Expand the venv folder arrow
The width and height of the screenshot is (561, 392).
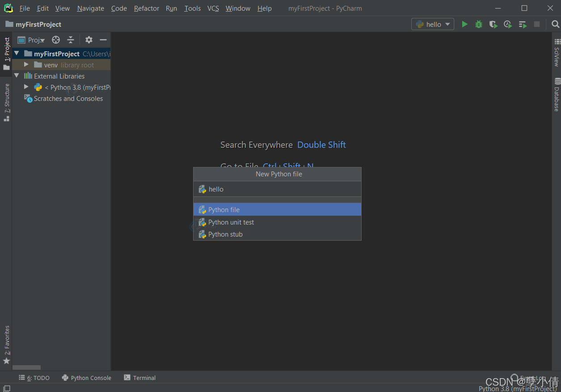(x=26, y=64)
